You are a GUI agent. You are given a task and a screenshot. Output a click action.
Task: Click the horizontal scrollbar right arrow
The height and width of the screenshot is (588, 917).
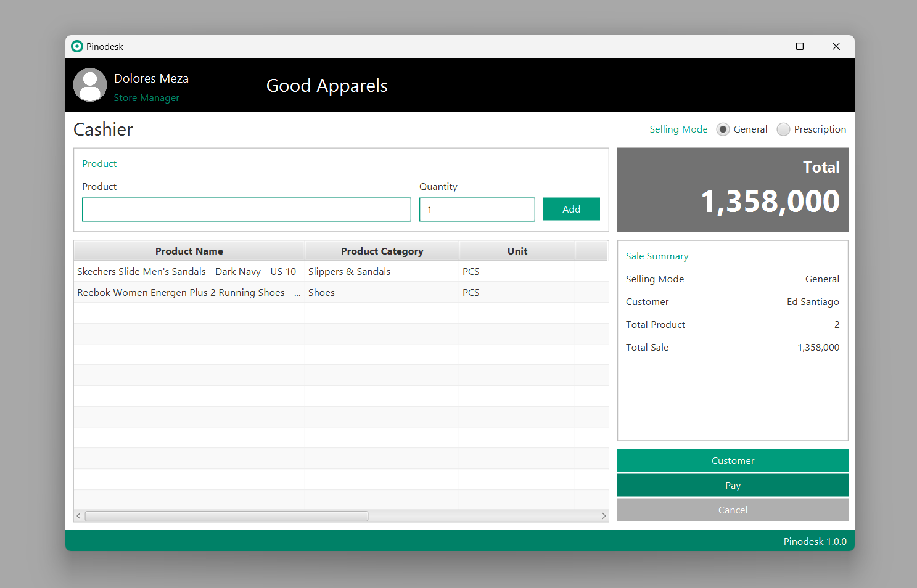[604, 516]
